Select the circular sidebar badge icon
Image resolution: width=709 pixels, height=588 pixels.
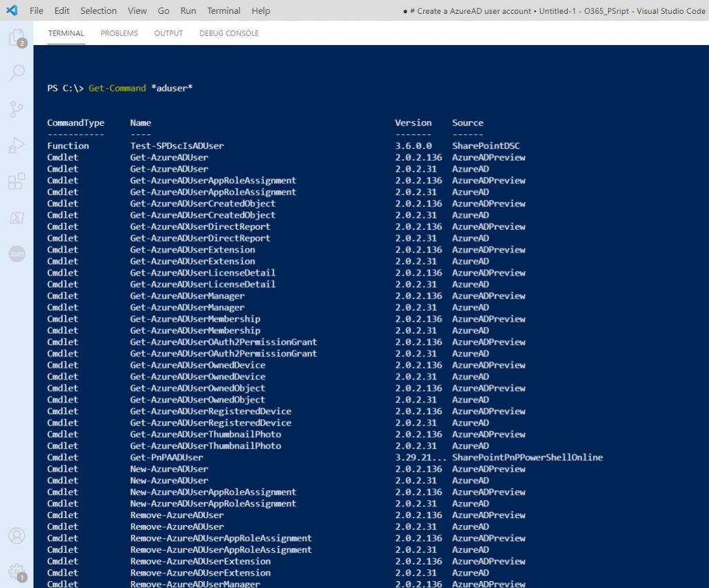tap(17, 254)
